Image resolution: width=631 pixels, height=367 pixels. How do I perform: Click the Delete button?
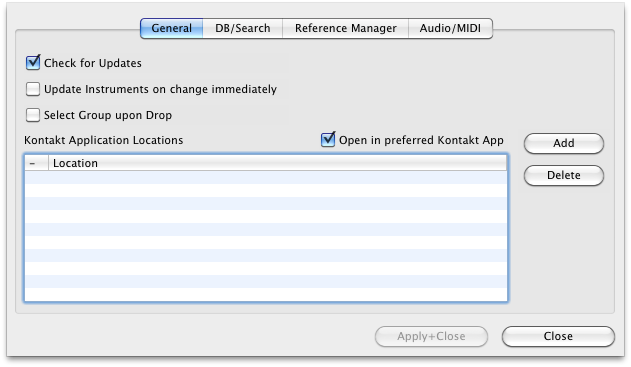[x=564, y=175]
